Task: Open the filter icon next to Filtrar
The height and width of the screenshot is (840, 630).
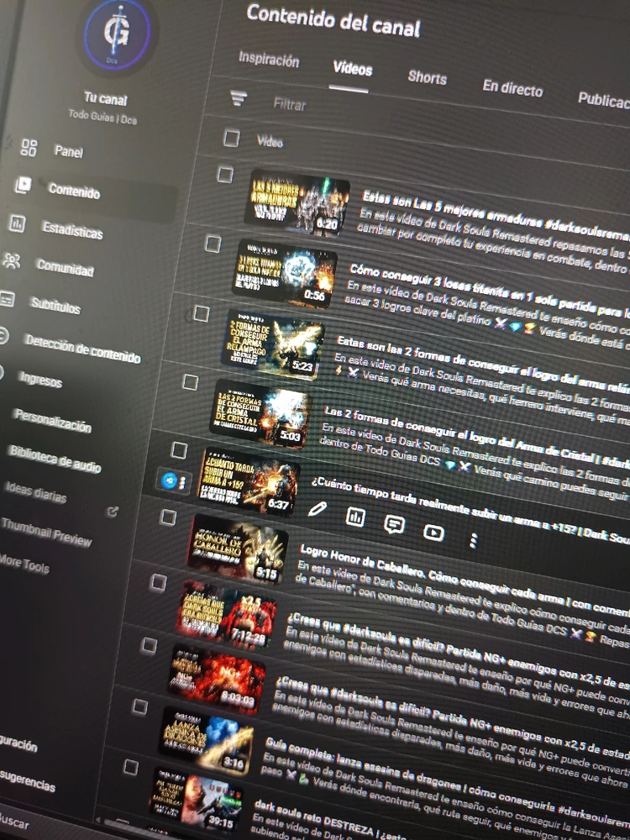Action: pos(239,98)
